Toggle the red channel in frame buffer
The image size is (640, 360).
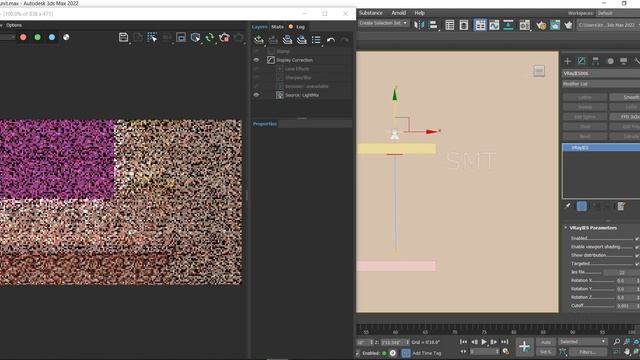[23, 37]
